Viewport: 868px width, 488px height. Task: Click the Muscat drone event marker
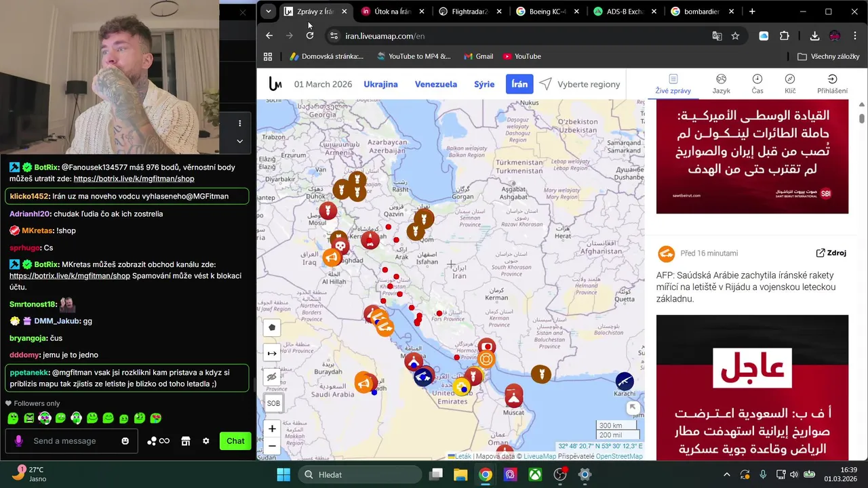514,394
